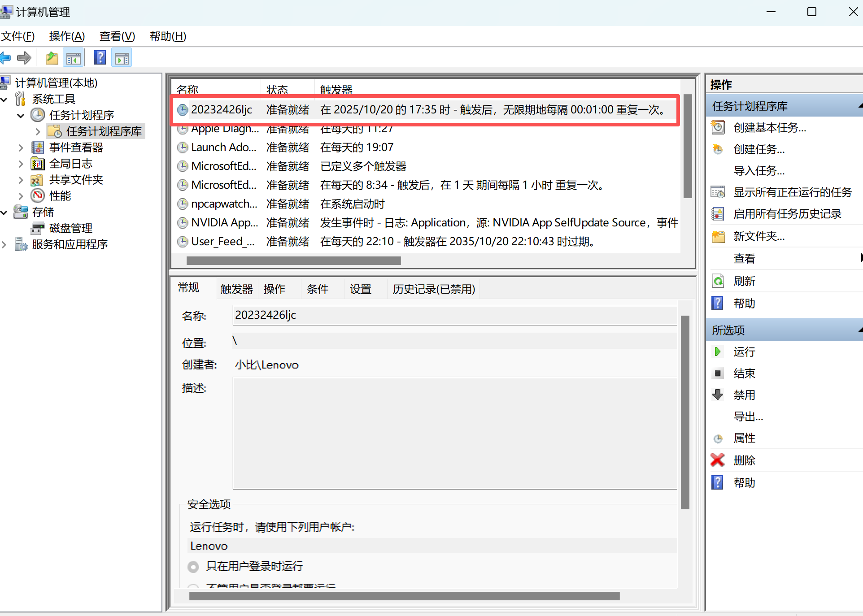This screenshot has width=863, height=616.
Task: Open the 操作(A) menu
Action: 67,36
